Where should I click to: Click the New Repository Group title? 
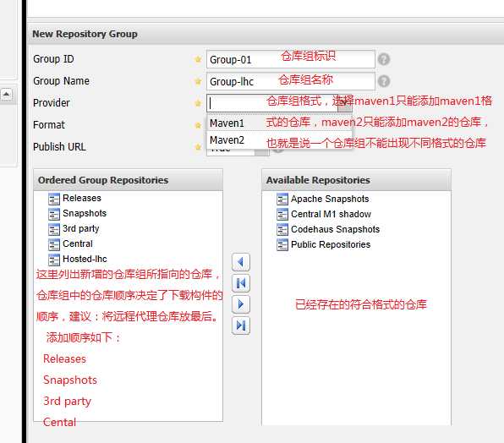[x=85, y=34]
